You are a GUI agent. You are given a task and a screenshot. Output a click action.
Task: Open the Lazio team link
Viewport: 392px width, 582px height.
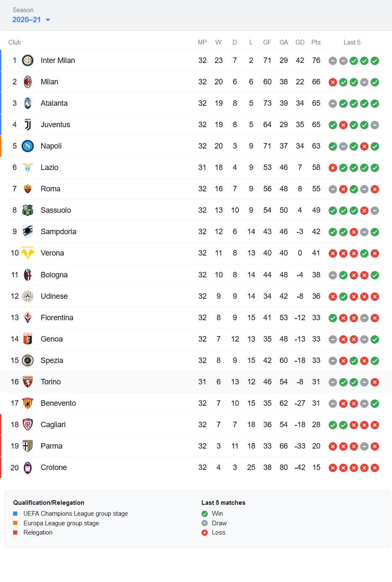point(50,167)
